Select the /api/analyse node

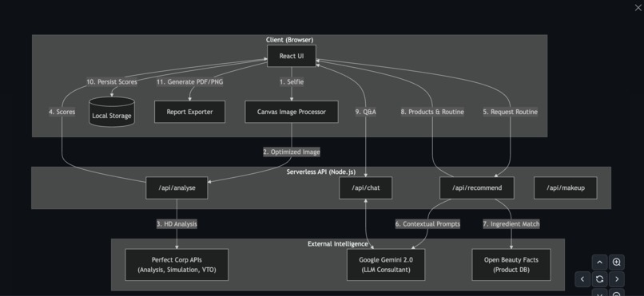tap(177, 187)
